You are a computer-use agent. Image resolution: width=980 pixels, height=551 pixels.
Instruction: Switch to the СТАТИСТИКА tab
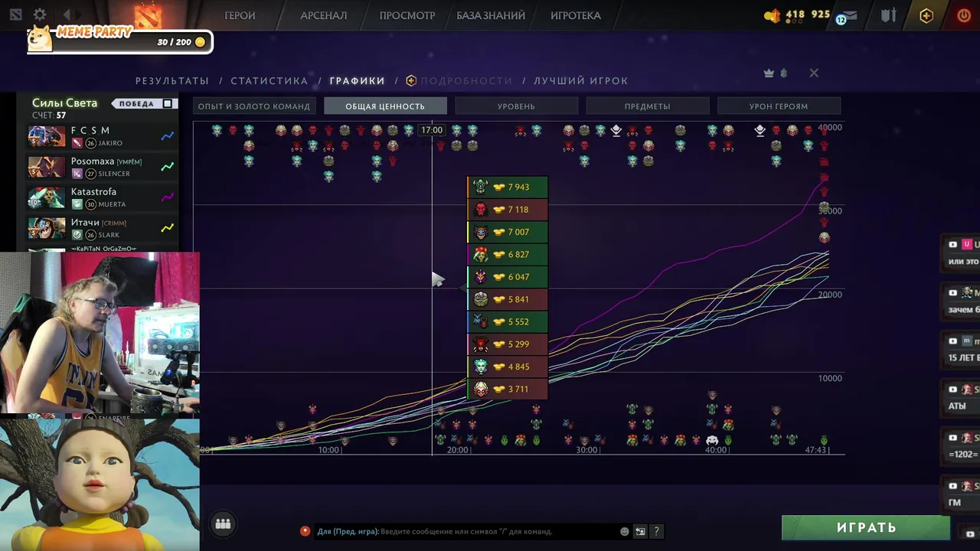coord(269,80)
